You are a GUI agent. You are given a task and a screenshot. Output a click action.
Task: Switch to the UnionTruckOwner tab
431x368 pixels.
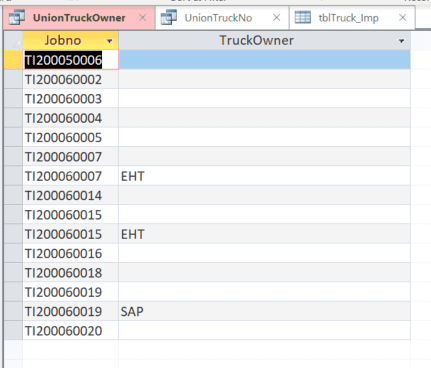click(x=79, y=18)
